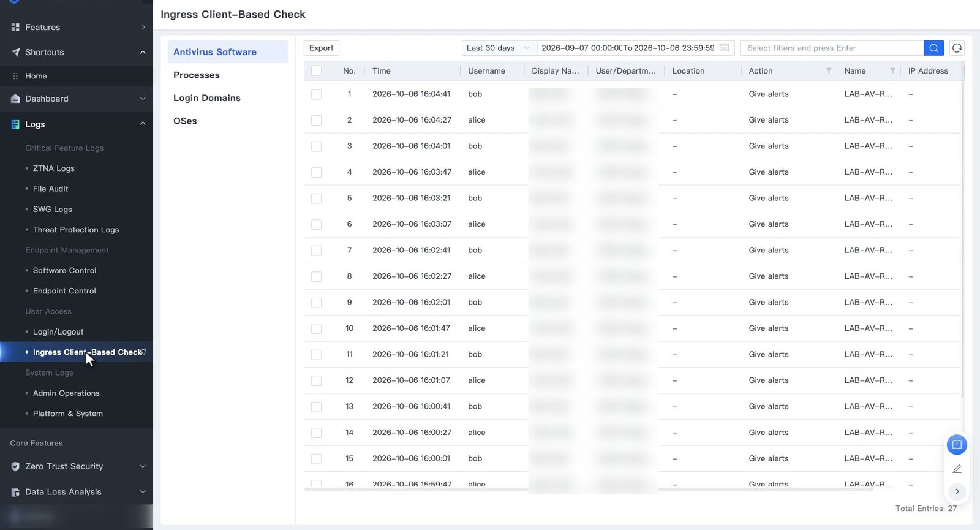The height and width of the screenshot is (530, 980).
Task: Click the vertical table scrollbar
Action: pyautogui.click(x=962, y=239)
